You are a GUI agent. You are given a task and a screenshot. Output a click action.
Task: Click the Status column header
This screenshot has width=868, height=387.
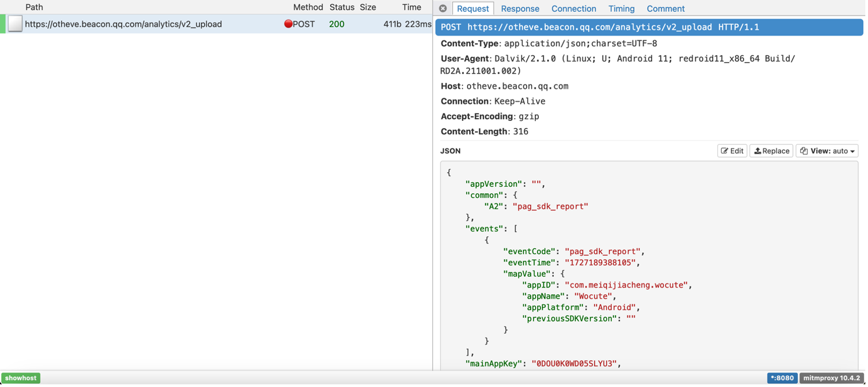click(x=342, y=7)
